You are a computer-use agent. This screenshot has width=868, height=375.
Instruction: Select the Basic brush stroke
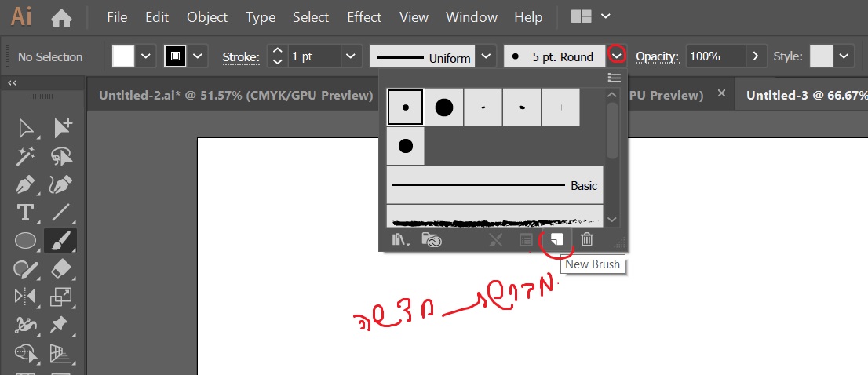pyautogui.click(x=494, y=186)
